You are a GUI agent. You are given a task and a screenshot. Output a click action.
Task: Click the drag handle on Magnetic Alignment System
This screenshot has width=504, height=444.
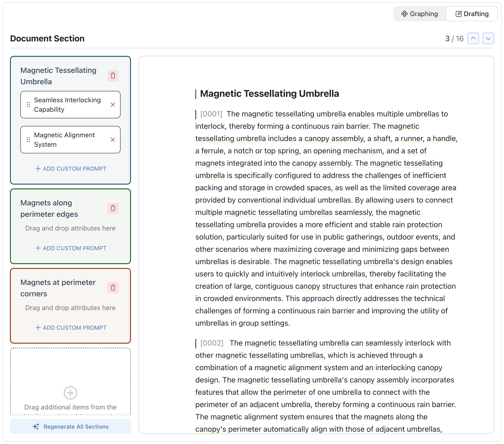pos(28,140)
